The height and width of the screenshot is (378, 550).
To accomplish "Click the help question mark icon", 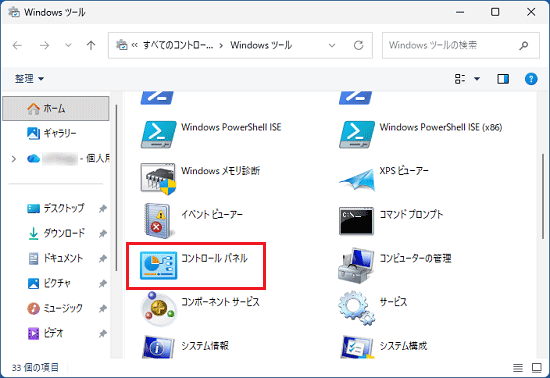I will [531, 79].
